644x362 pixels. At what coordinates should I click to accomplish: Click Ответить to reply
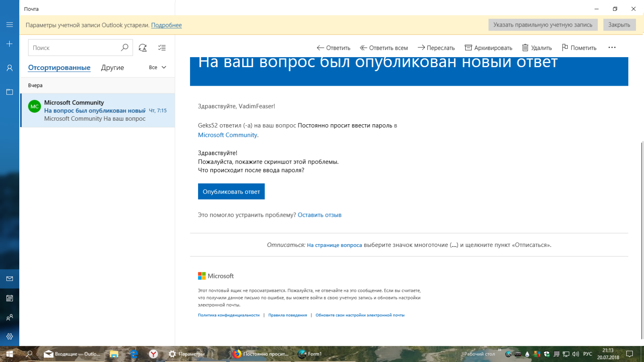(x=333, y=48)
